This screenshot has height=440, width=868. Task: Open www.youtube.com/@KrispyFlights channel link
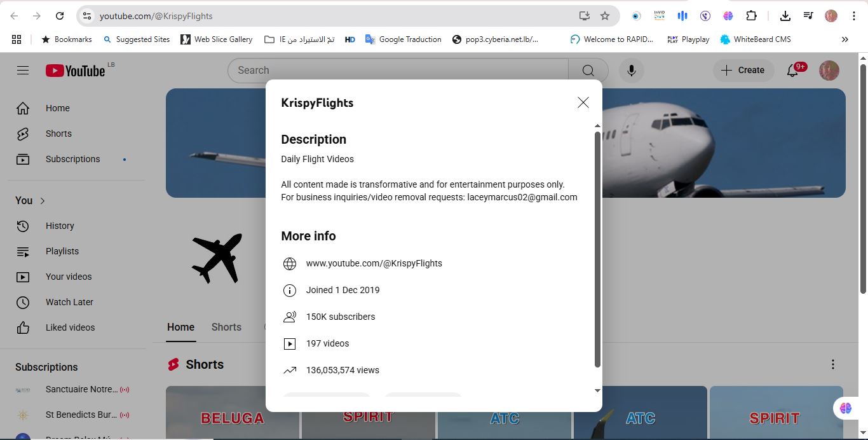coord(374,263)
